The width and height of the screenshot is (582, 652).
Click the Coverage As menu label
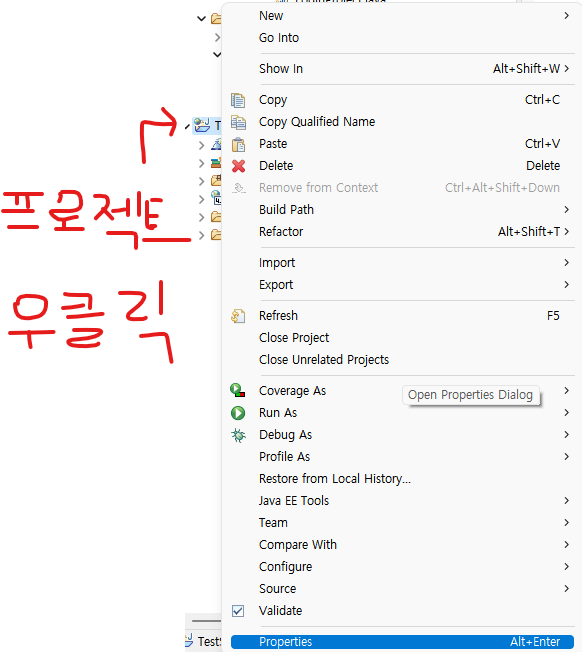tap(292, 391)
